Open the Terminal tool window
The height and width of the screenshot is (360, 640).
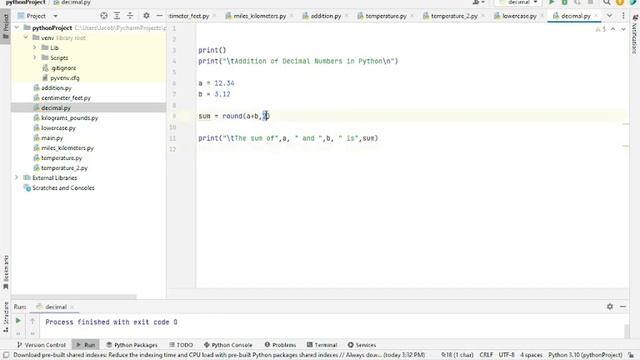(x=322, y=345)
